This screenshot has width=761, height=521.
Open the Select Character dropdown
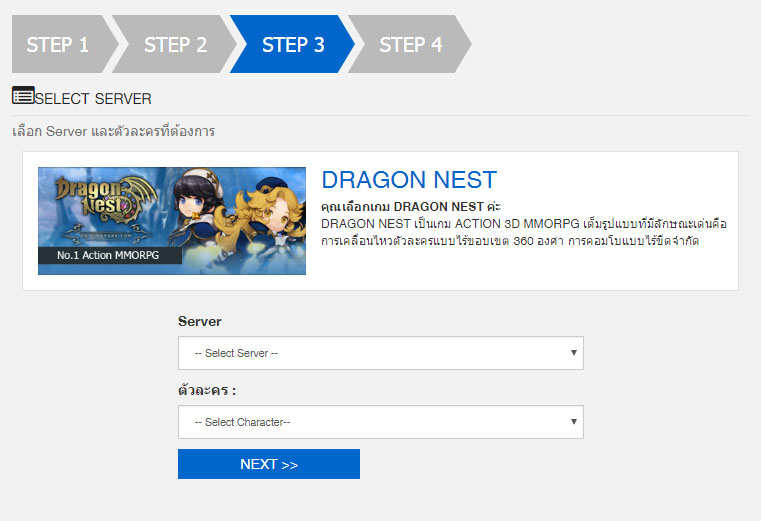click(x=380, y=422)
